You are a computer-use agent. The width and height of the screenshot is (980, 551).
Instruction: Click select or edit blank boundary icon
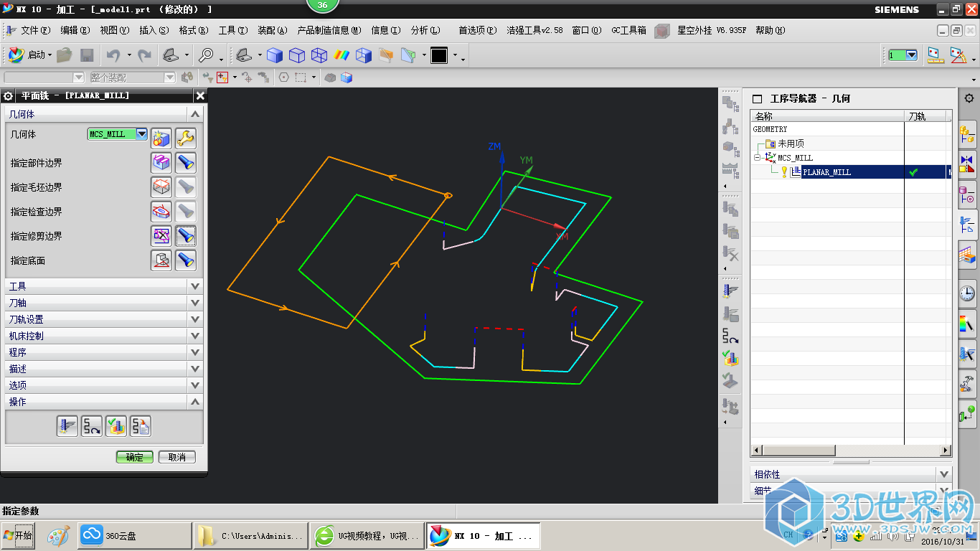click(x=161, y=187)
